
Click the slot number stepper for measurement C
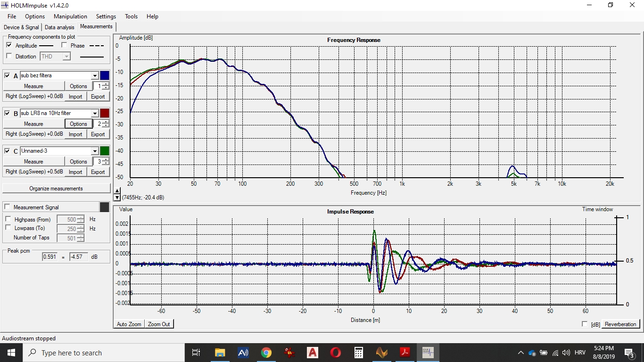106,161
